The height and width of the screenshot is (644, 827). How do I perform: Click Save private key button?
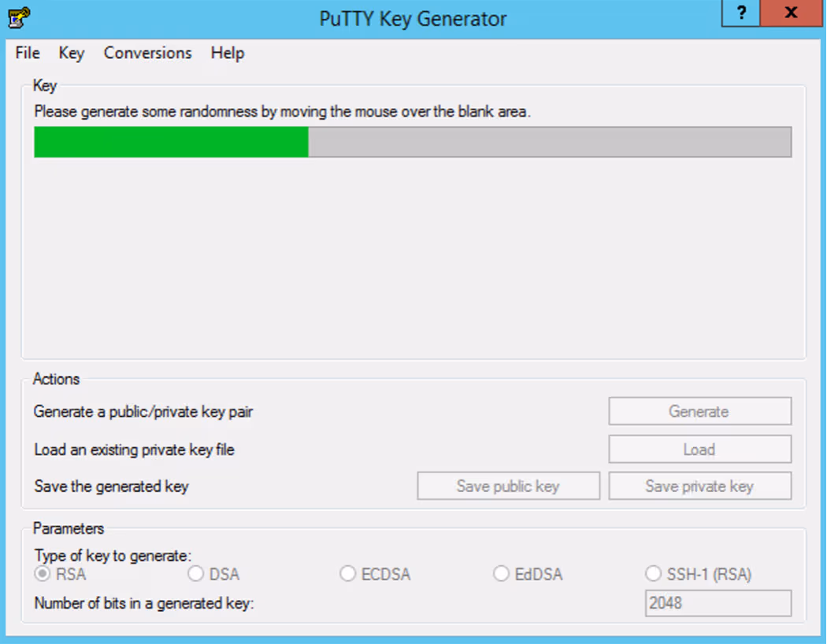pyautogui.click(x=700, y=486)
